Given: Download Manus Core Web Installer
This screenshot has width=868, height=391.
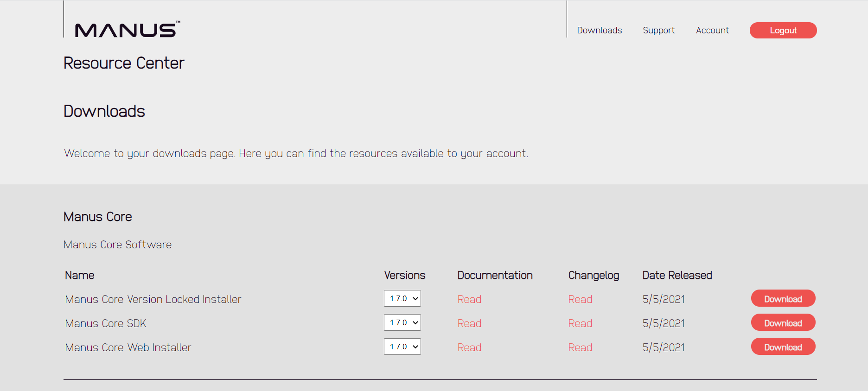Looking at the screenshot, I should tap(783, 347).
